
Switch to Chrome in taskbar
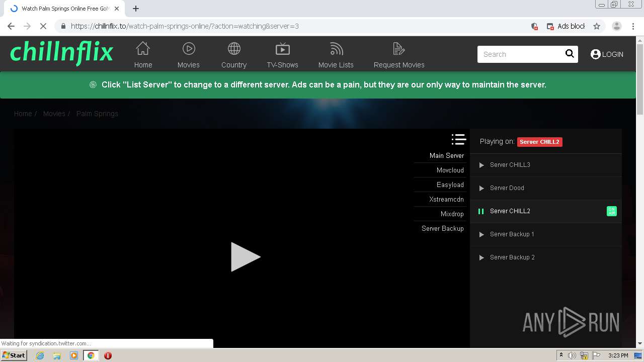click(x=91, y=355)
